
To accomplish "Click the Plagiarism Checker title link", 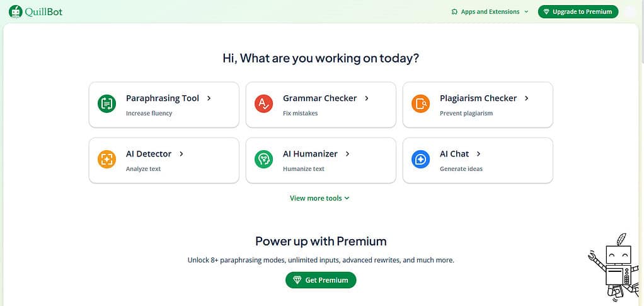I will 478,98.
